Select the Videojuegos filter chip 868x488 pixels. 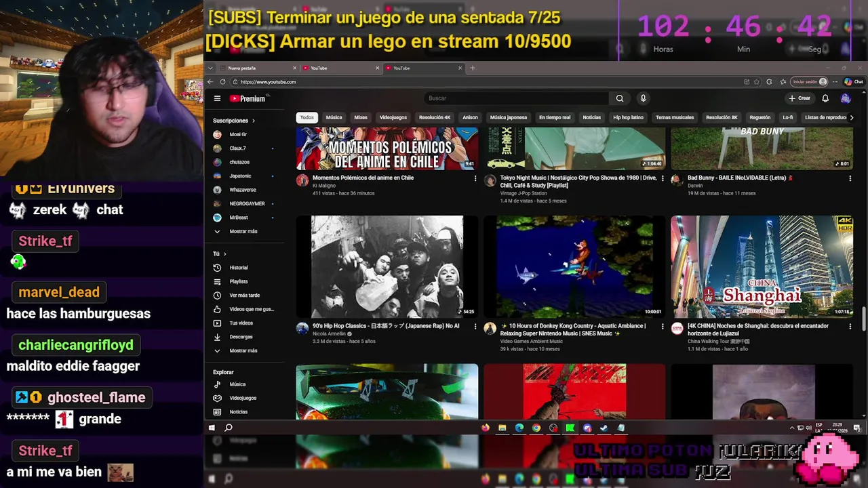coord(393,117)
